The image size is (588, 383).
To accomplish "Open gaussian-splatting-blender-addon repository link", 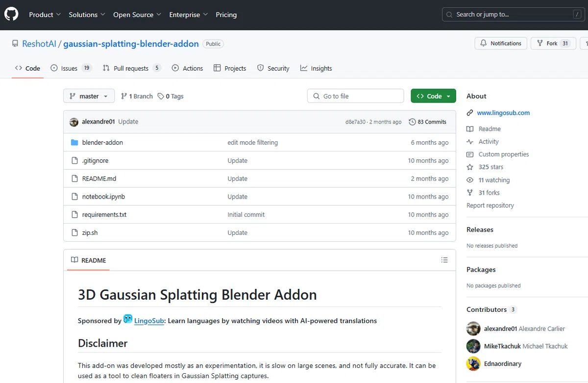I will point(131,44).
